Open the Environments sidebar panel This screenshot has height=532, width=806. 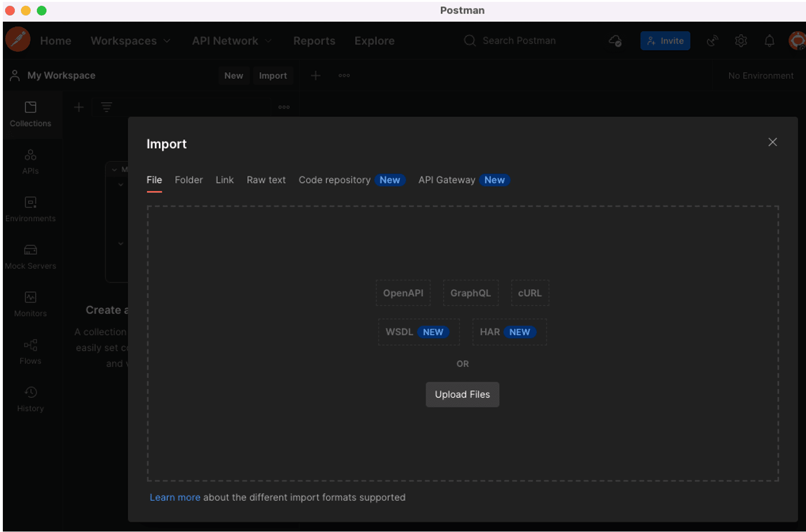point(30,210)
